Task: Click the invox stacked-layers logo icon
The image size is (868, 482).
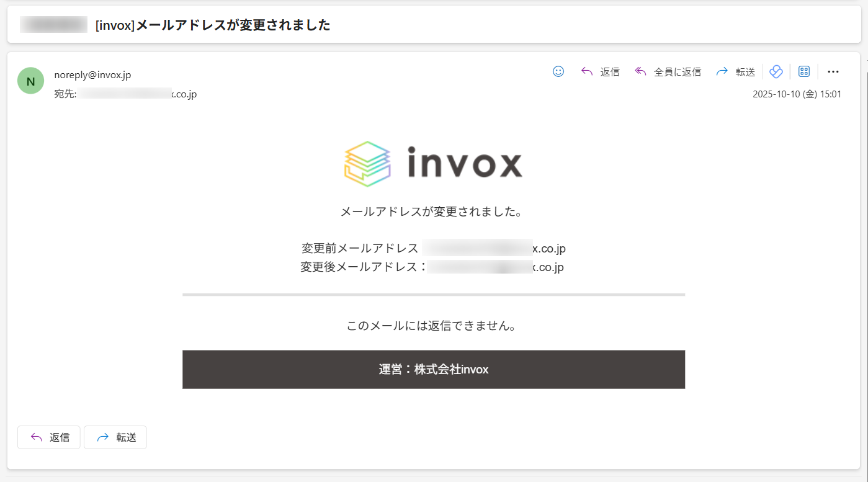Action: pyautogui.click(x=367, y=164)
